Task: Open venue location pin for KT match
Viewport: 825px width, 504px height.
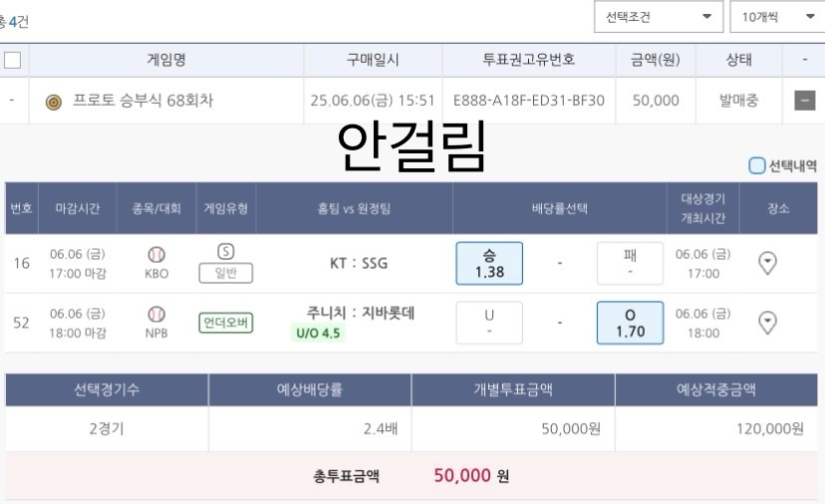Action: 767,263
